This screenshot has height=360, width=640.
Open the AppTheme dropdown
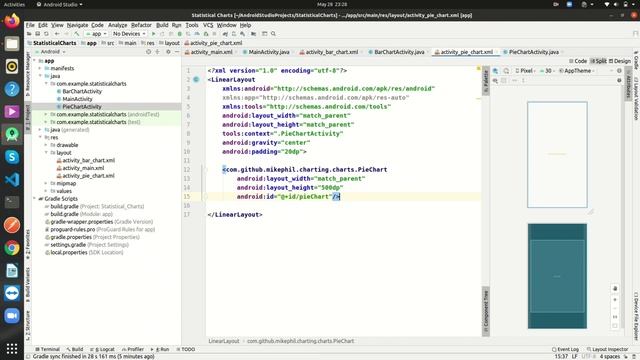(576, 71)
